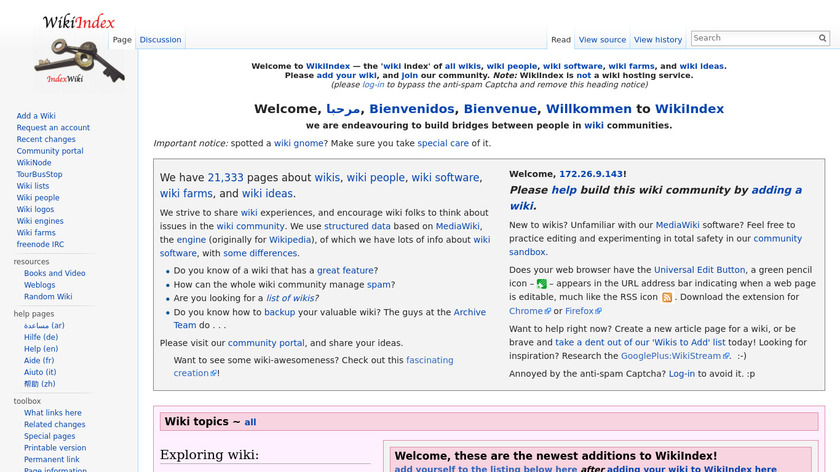This screenshot has height=472, width=840.
Task: Open Wiki people in the sidebar
Action: (x=38, y=198)
